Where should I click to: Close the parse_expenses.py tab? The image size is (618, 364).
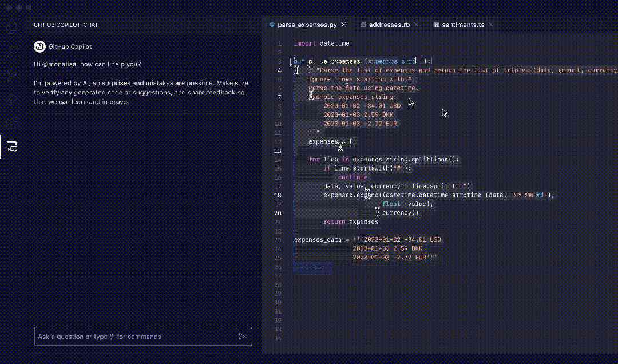click(x=344, y=25)
